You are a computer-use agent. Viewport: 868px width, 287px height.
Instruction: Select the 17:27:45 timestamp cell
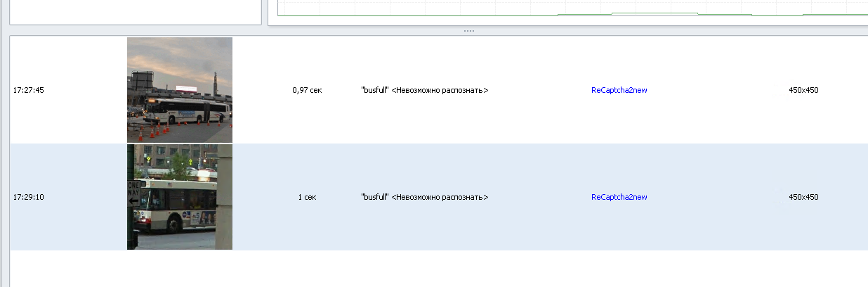29,90
